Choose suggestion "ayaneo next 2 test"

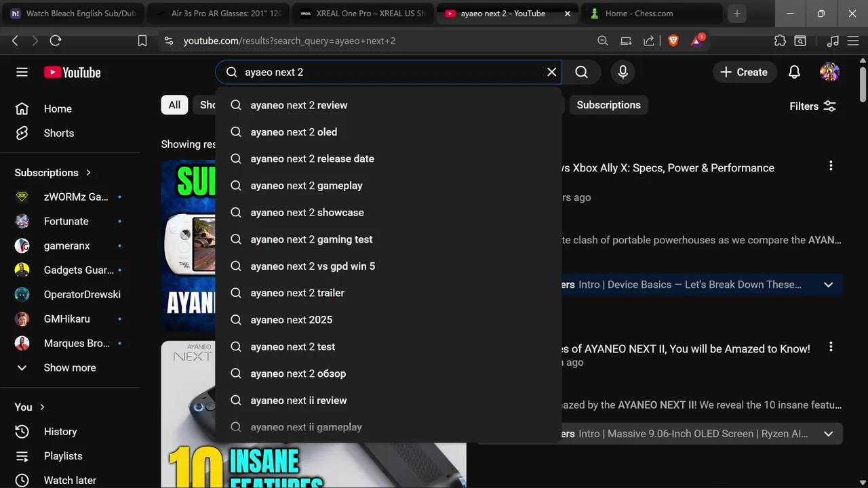pyautogui.click(x=389, y=346)
